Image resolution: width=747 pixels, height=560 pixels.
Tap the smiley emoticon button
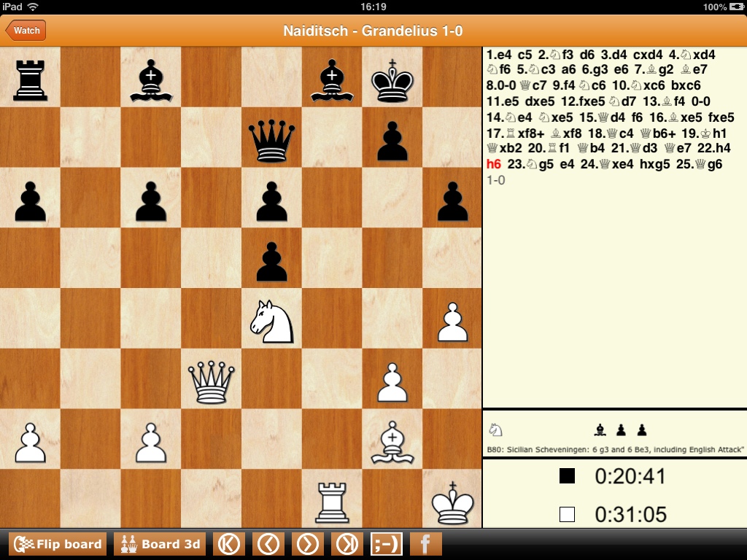pyautogui.click(x=386, y=544)
